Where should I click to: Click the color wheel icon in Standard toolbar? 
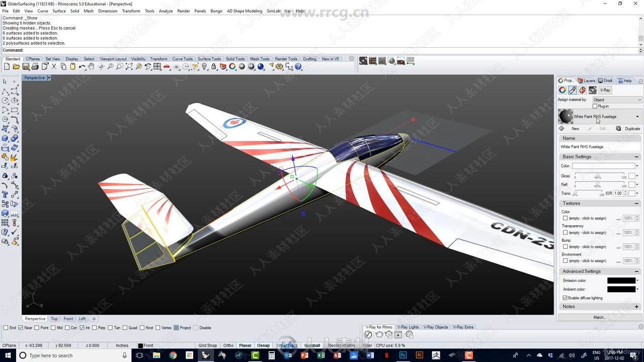(x=232, y=66)
